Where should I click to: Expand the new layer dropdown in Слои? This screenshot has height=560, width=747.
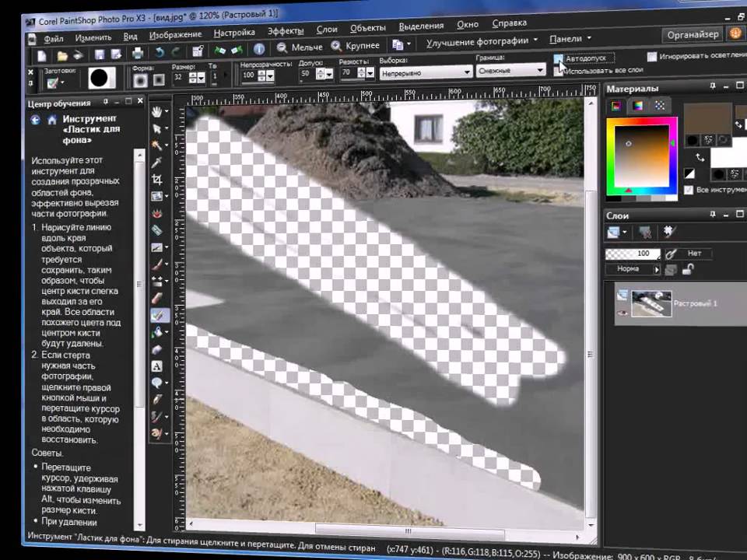625,233
